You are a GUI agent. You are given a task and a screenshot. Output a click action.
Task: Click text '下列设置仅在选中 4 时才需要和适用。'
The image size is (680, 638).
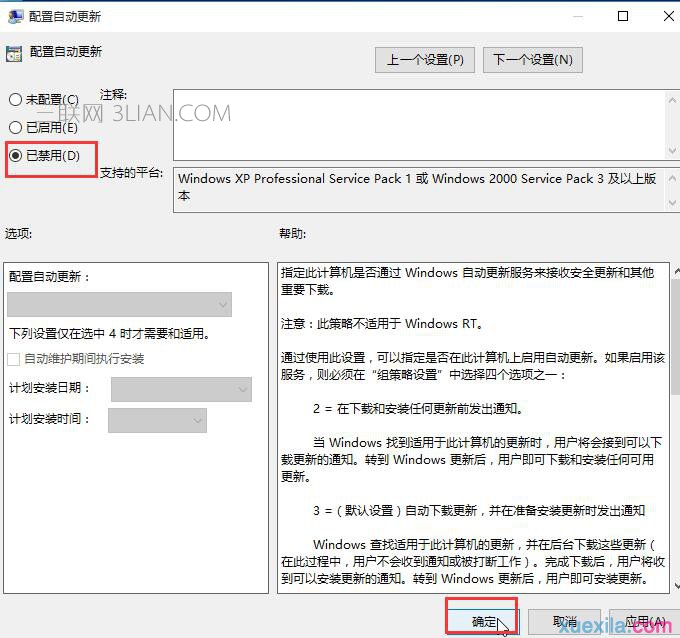[110, 334]
